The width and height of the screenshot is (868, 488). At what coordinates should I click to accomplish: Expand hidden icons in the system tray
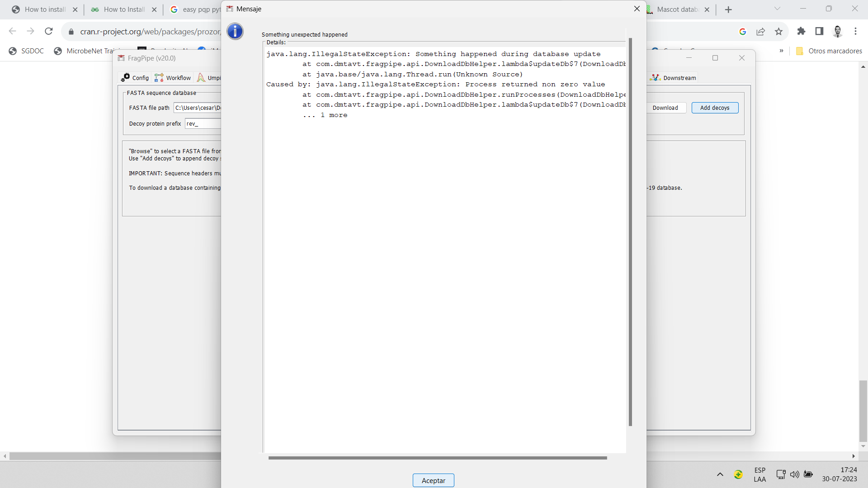[x=720, y=474]
